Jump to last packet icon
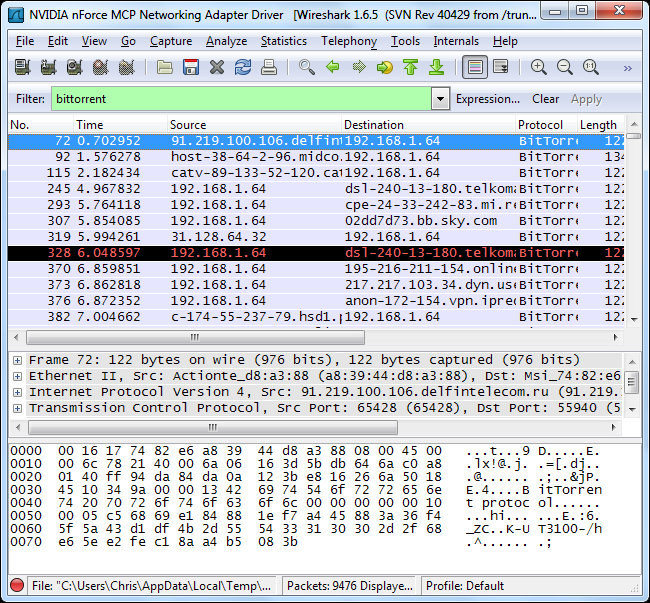 [437, 67]
